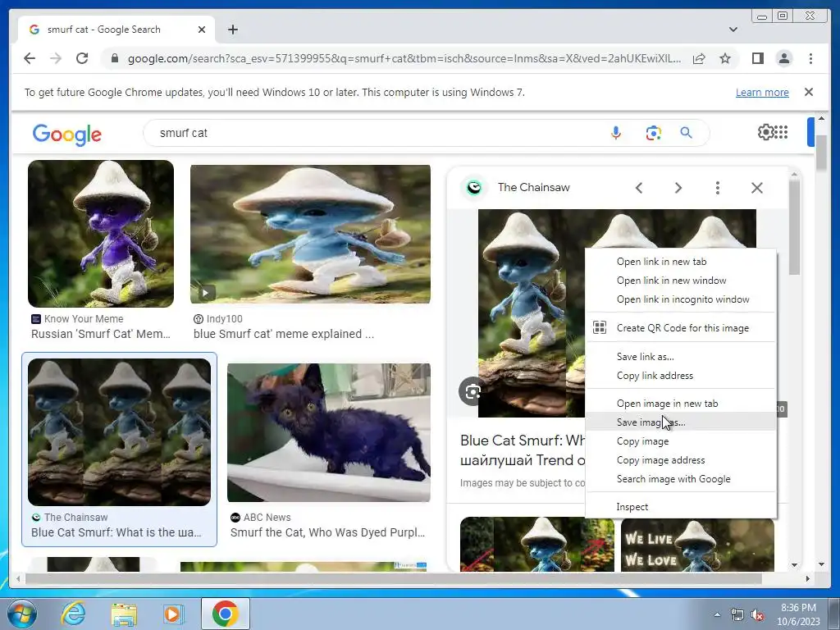Open the Google apps grid
The image size is (840, 630).
[x=781, y=132]
